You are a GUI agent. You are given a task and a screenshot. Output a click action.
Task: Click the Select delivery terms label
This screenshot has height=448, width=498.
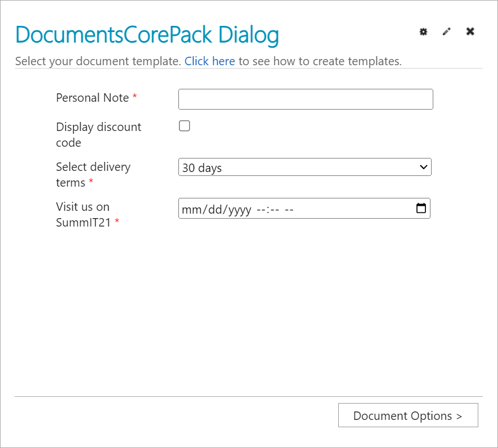click(93, 174)
